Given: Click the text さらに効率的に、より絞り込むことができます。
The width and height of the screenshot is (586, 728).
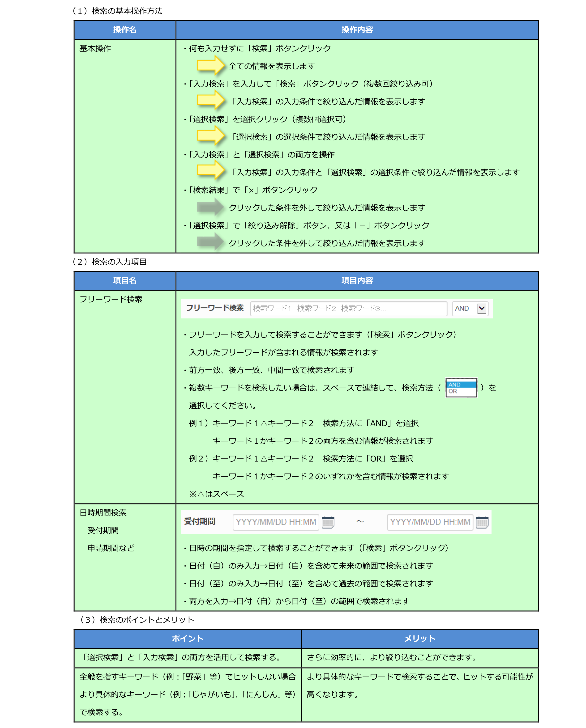Looking at the screenshot, I should coord(392,657).
